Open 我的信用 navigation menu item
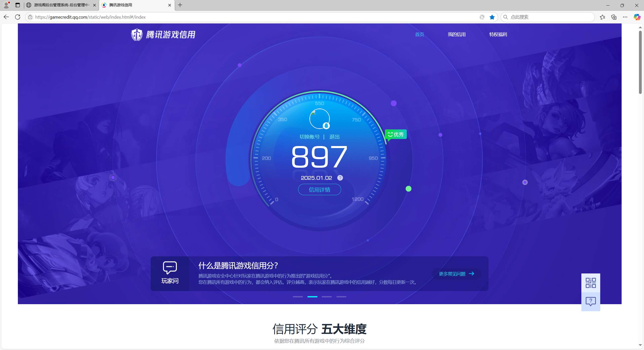 (x=457, y=34)
